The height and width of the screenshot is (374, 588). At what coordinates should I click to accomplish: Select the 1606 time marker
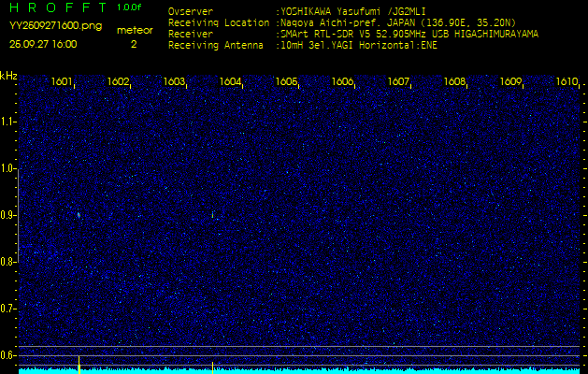[343, 82]
